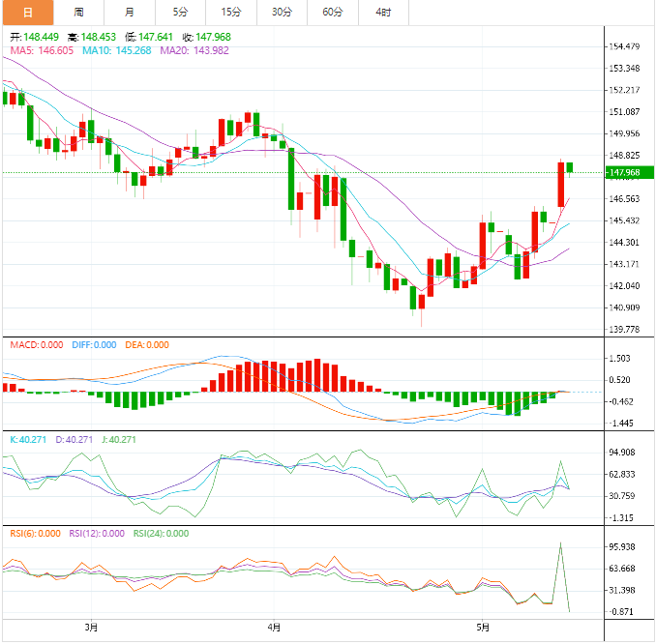
Task: Switch to the 月 monthly tab
Action: click(x=130, y=13)
